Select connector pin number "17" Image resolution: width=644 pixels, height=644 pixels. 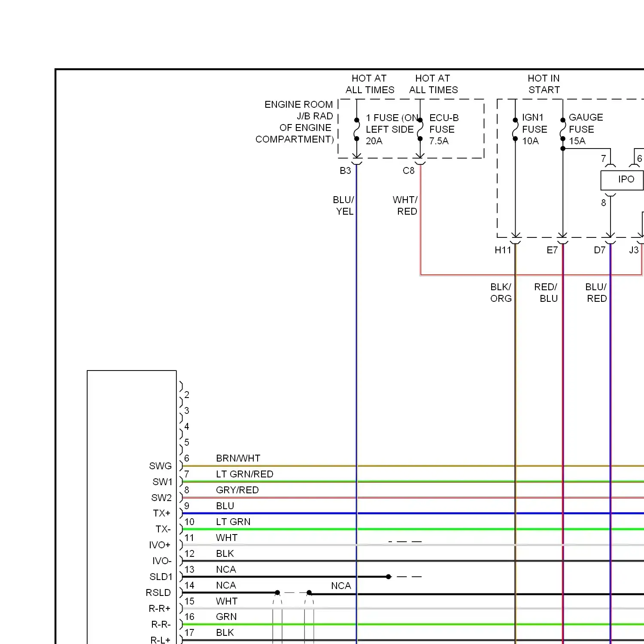tap(189, 633)
